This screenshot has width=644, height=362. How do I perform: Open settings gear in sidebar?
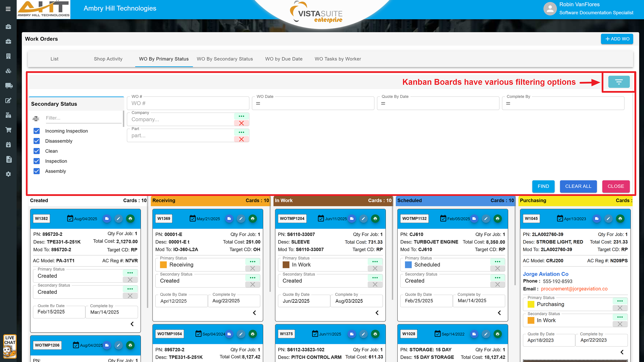[x=8, y=174]
